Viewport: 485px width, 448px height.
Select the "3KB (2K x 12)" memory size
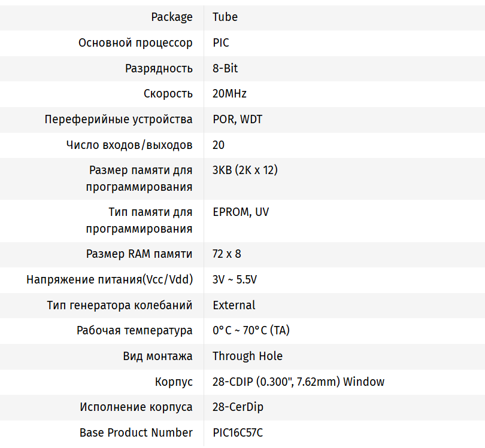click(x=245, y=170)
